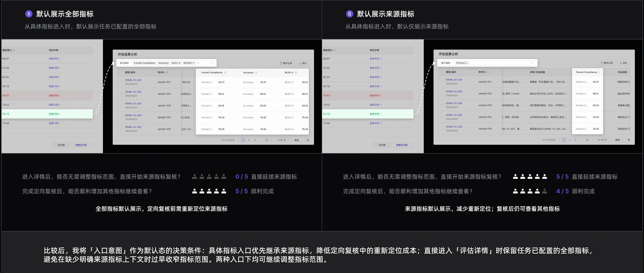Switch to 柱状图 tab in panel A

coord(61,145)
